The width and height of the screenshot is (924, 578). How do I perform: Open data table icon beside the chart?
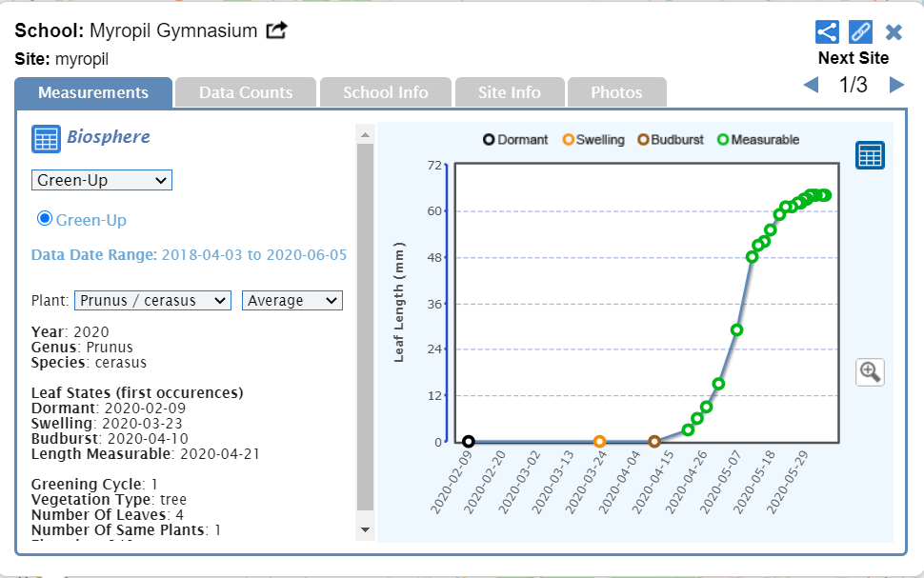pos(869,155)
